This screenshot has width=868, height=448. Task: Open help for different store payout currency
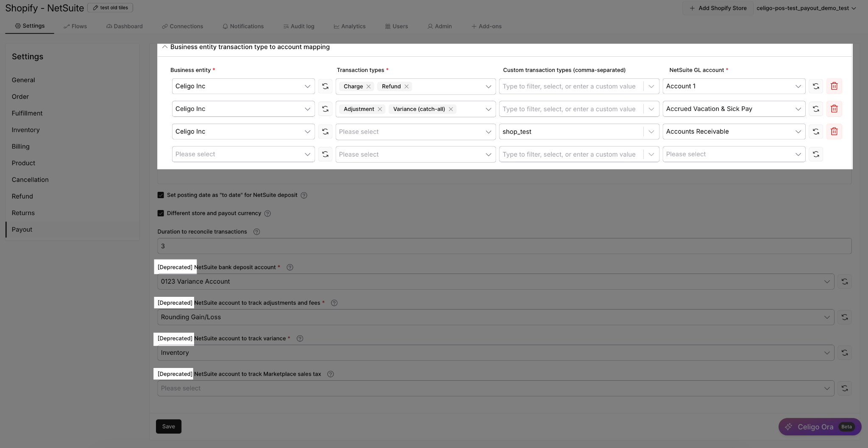[x=267, y=213]
